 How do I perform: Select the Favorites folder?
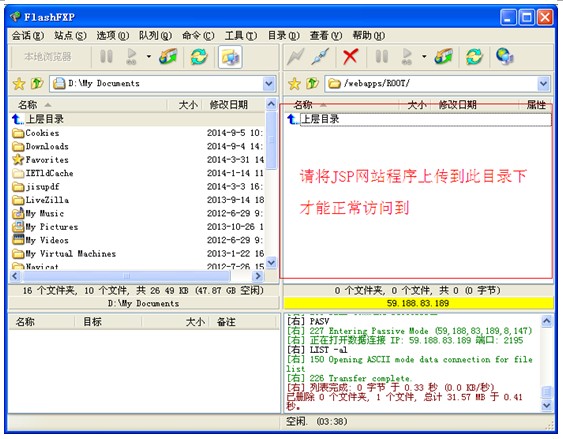tap(137, 159)
